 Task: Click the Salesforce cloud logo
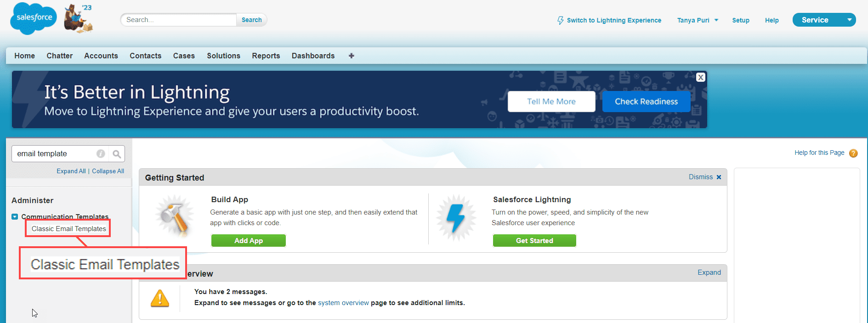pyautogui.click(x=34, y=18)
